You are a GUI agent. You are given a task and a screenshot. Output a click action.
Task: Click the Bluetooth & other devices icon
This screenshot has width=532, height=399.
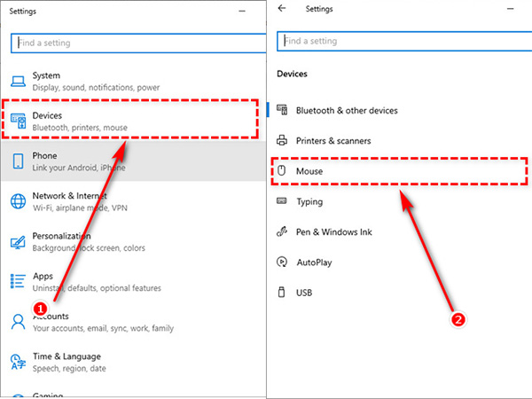tap(283, 111)
